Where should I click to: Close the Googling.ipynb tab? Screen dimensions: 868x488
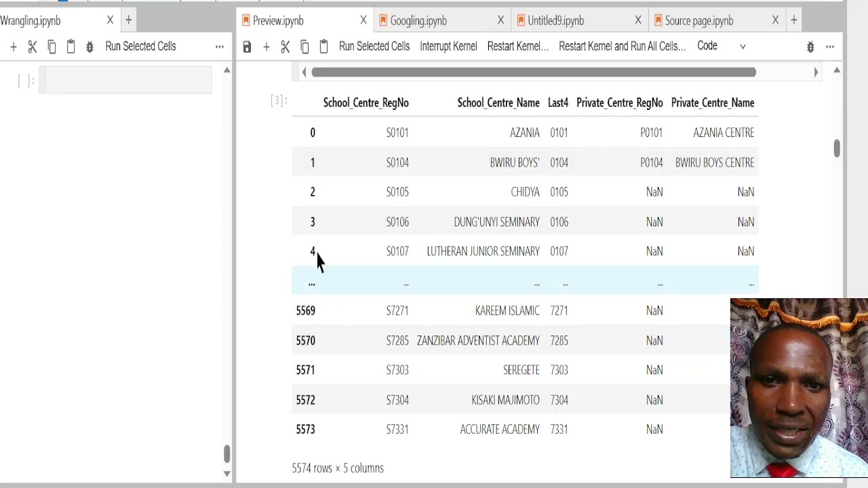[500, 20]
